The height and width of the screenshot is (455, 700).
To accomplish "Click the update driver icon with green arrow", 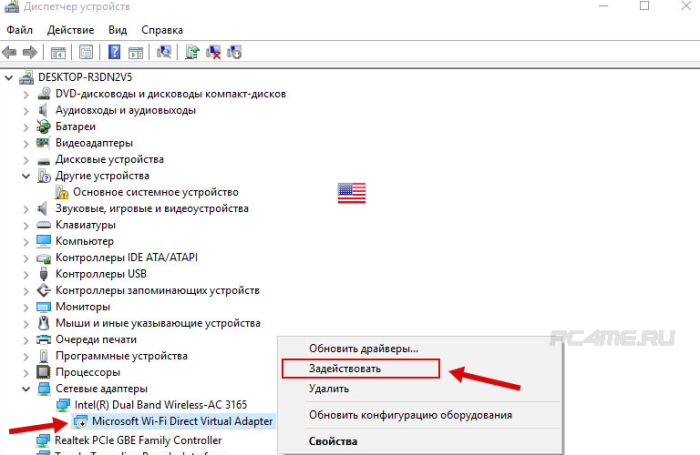I will pyautogui.click(x=192, y=52).
